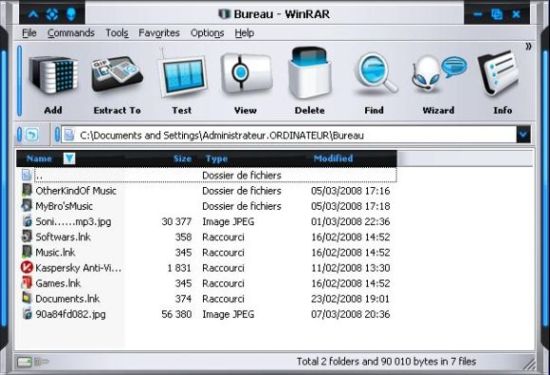
Task: Open the Tools menu
Action: click(x=117, y=33)
